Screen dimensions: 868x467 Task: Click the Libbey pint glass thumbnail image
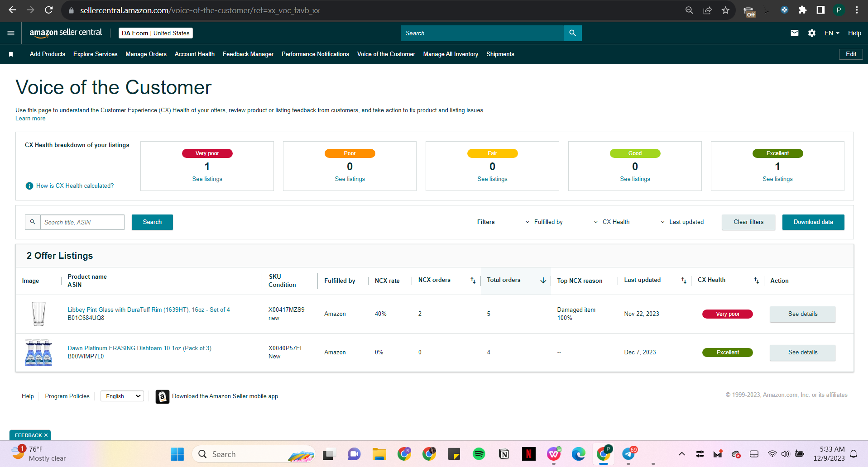(38, 314)
